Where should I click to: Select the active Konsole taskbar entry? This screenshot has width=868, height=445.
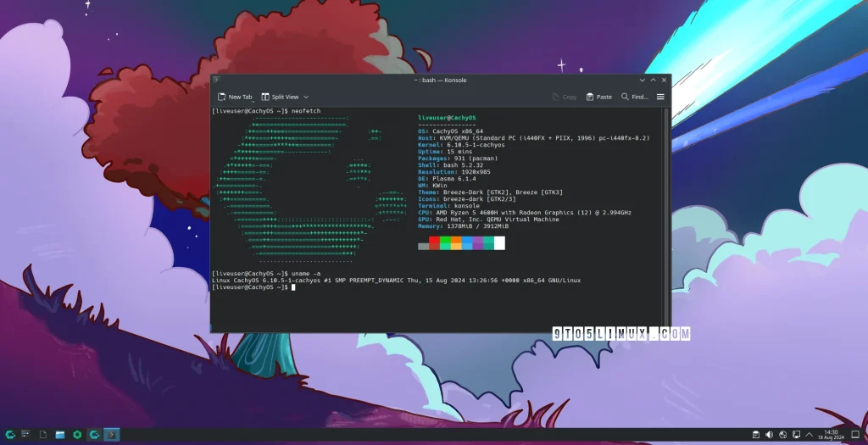(111, 435)
